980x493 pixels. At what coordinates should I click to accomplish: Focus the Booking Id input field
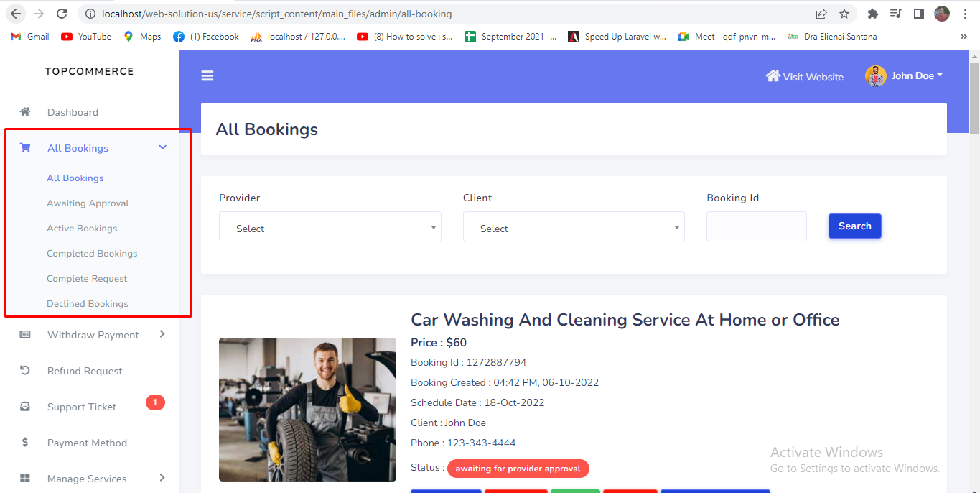(756, 226)
